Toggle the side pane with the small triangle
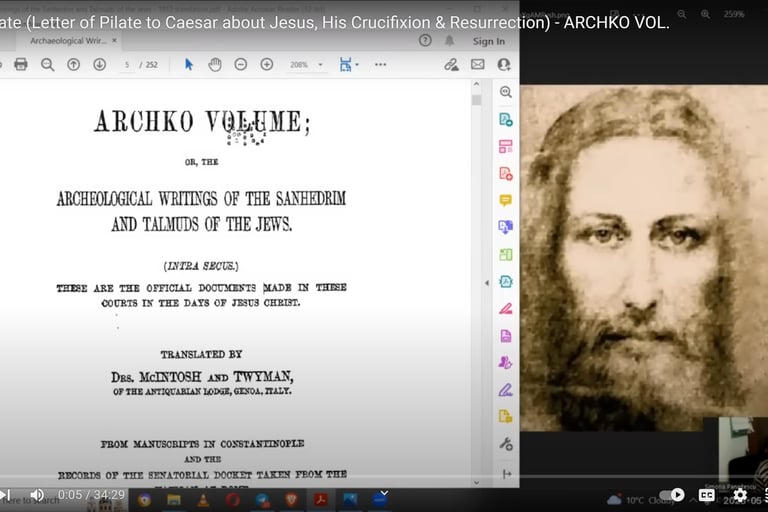768x512 pixels. coord(486,283)
